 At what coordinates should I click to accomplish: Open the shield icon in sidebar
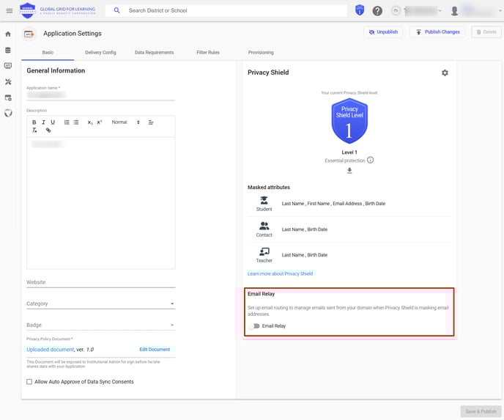(8, 113)
